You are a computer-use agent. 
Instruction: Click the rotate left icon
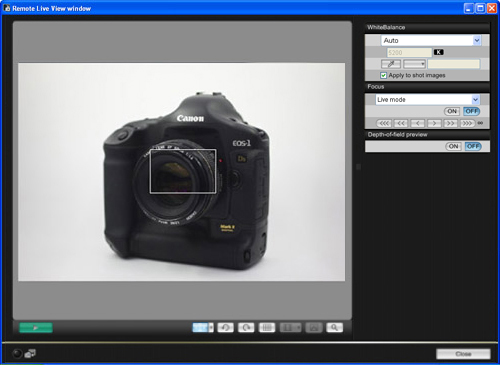225,328
